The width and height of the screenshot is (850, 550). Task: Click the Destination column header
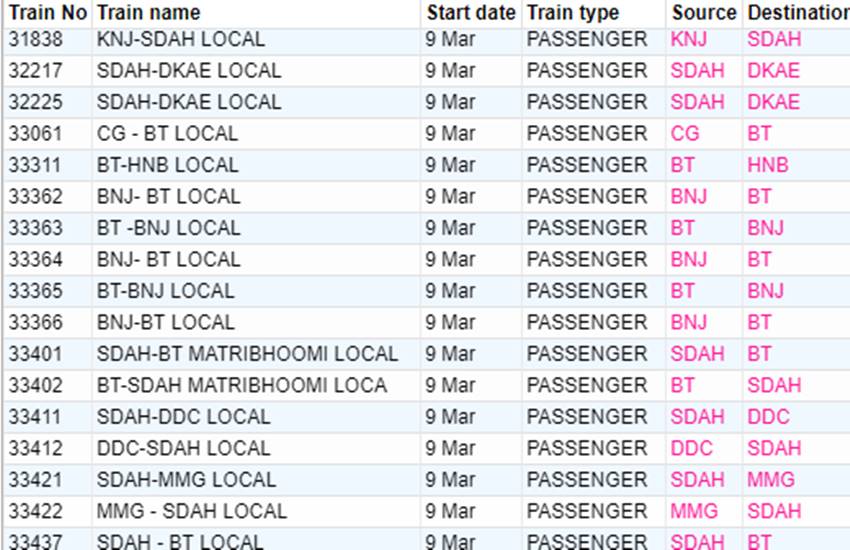pos(796,13)
